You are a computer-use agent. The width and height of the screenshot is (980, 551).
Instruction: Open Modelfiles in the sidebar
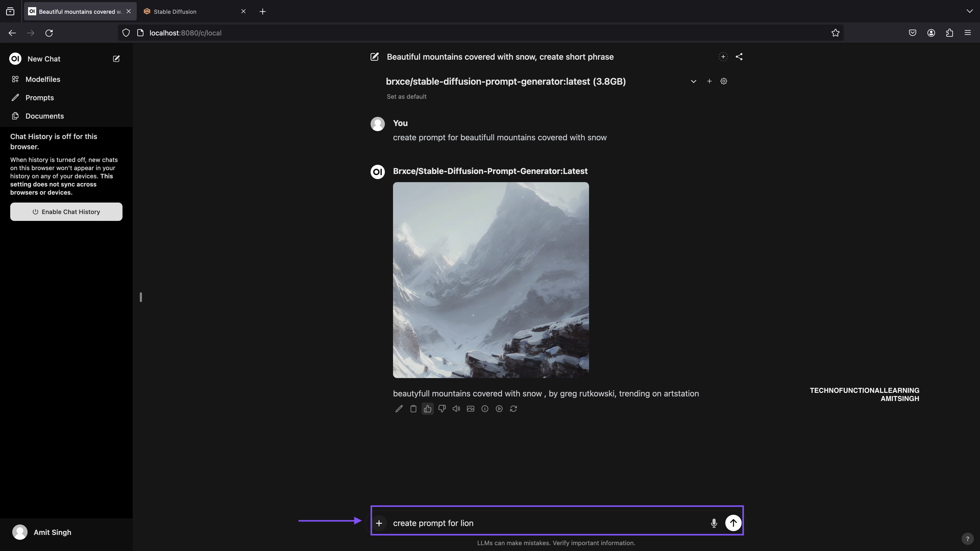click(x=43, y=79)
